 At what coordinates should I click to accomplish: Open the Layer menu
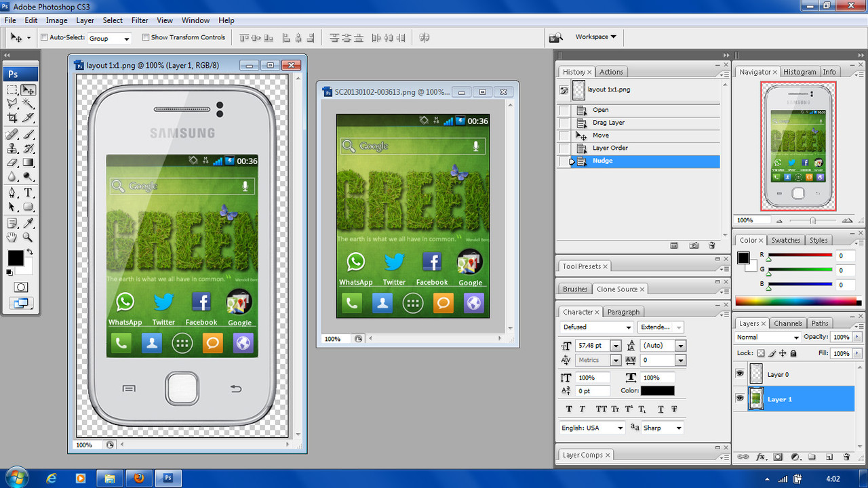point(85,20)
